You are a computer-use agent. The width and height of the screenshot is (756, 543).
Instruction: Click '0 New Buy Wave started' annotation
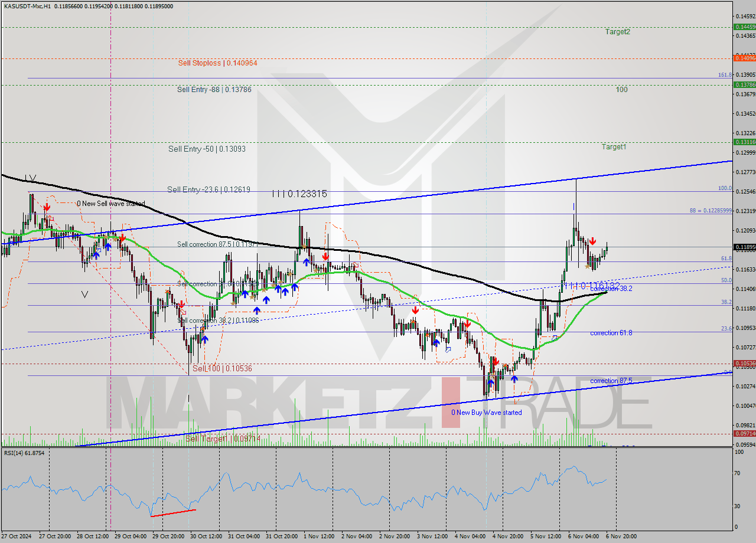pos(487,413)
